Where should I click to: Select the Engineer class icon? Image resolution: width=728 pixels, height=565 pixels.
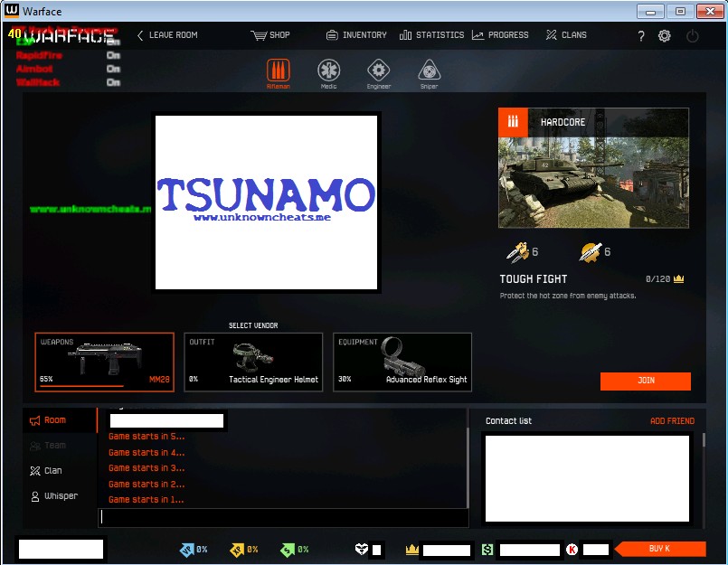point(379,71)
